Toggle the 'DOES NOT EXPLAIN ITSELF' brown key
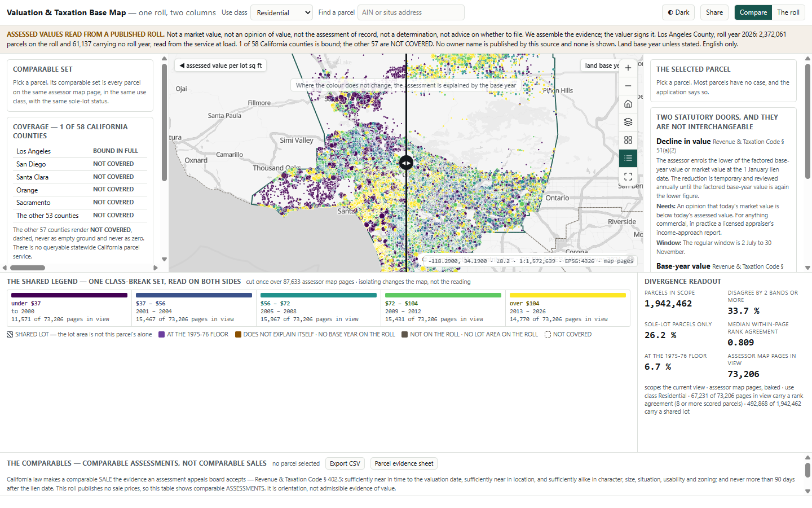This screenshot has height=508, width=812. click(315, 335)
